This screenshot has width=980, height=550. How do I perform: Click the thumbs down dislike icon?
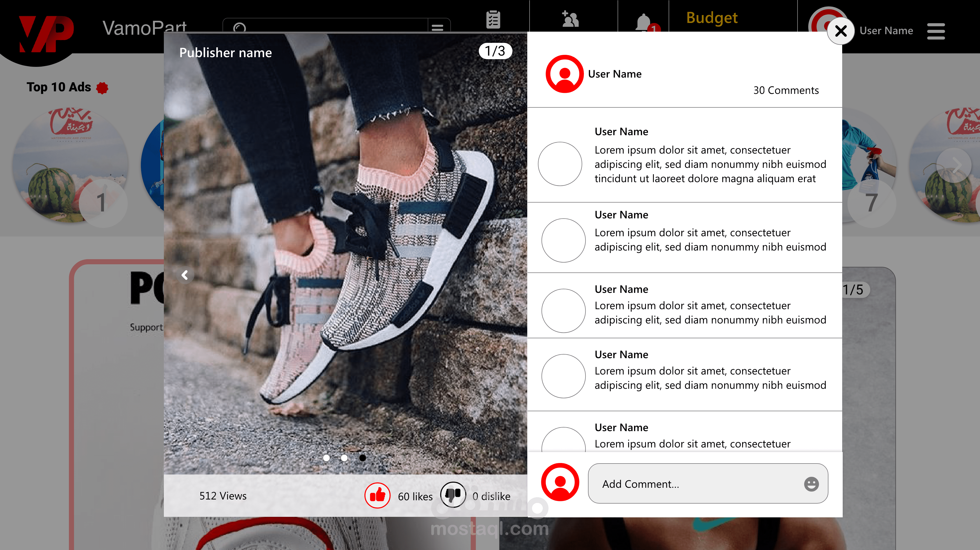point(453,495)
